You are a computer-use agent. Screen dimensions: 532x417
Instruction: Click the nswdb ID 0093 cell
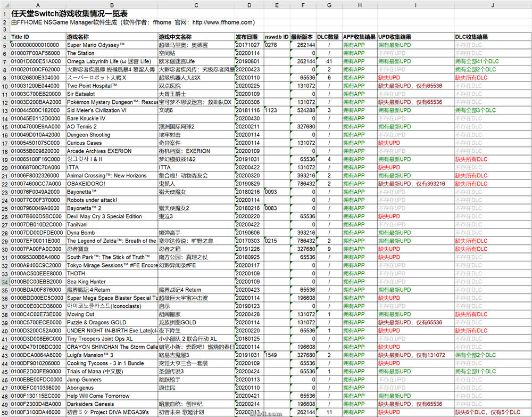[277, 192]
